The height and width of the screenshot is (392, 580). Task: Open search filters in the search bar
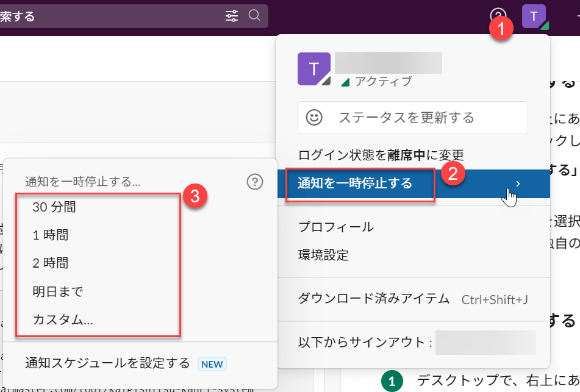(x=232, y=16)
